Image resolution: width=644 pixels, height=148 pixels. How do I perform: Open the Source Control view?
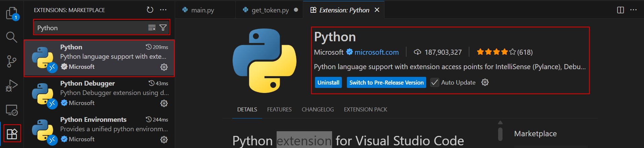(x=12, y=61)
